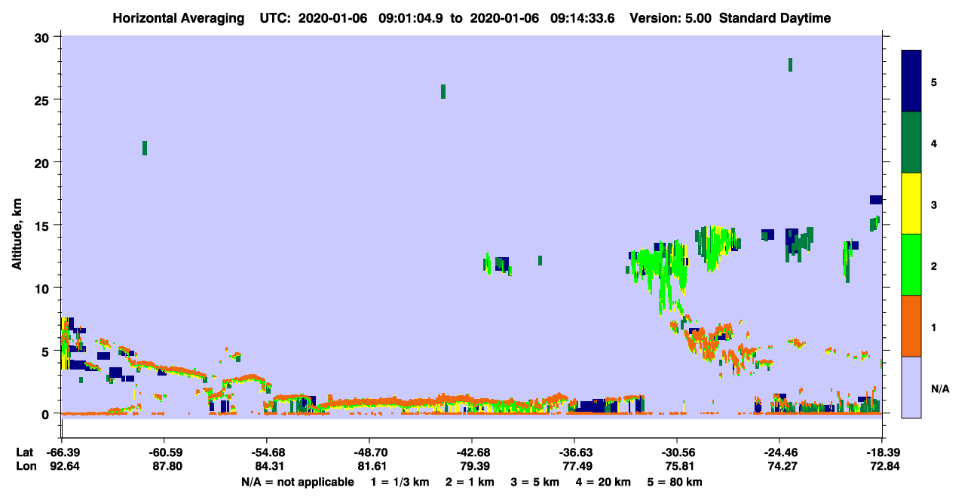980x503 pixels.
Task: Click latitude value -18.39
Action: (882, 452)
